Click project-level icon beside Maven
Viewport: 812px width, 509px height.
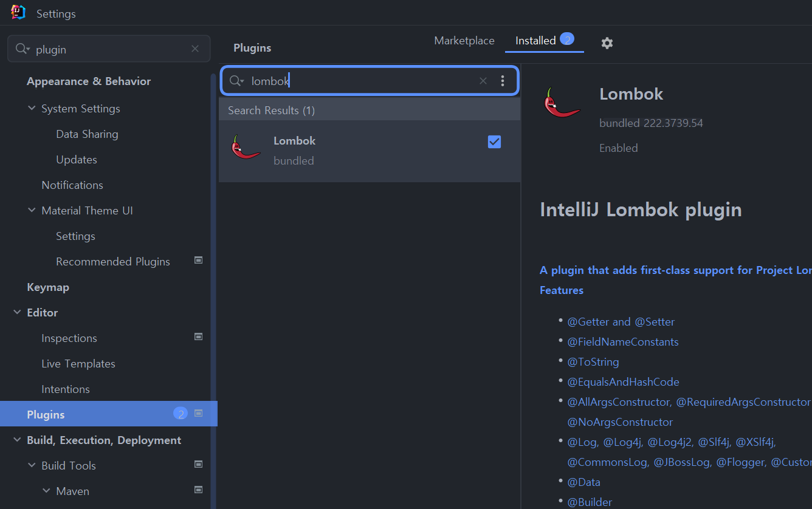(198, 490)
